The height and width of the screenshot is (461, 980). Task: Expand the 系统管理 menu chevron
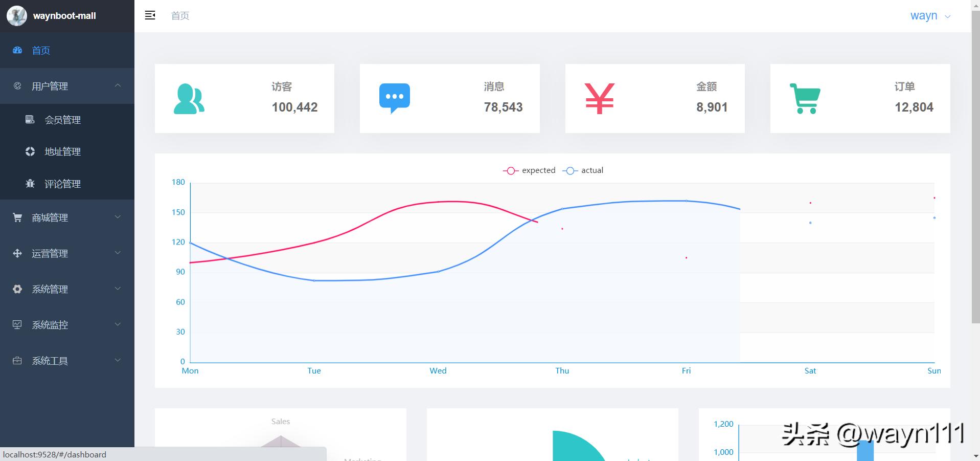pyautogui.click(x=118, y=289)
